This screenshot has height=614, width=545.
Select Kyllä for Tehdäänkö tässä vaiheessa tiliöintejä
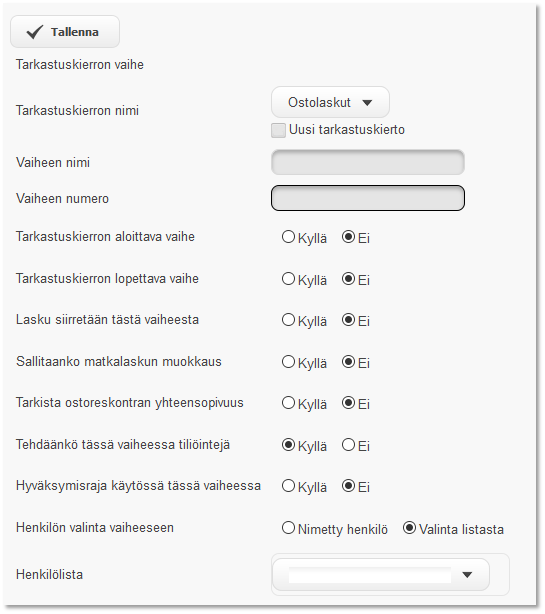point(288,445)
